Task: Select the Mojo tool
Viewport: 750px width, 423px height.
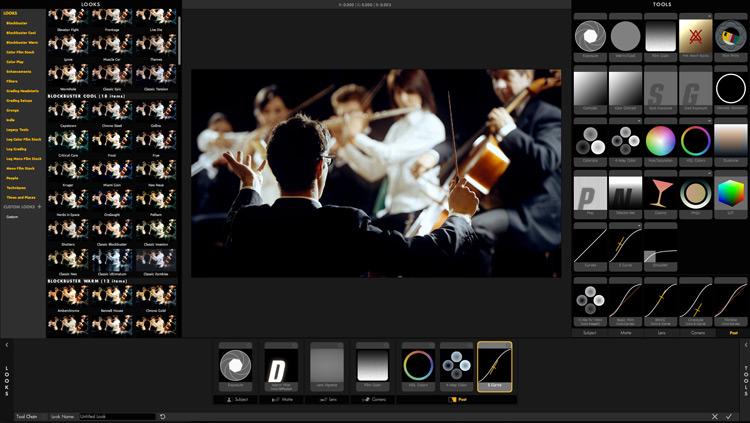Action: pyautogui.click(x=695, y=194)
